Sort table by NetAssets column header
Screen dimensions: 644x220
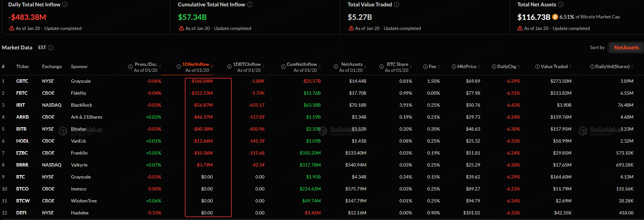[x=365, y=67]
